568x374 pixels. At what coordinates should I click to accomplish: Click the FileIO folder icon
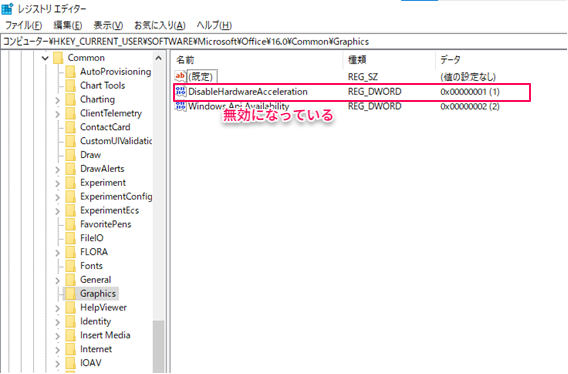[x=71, y=238]
